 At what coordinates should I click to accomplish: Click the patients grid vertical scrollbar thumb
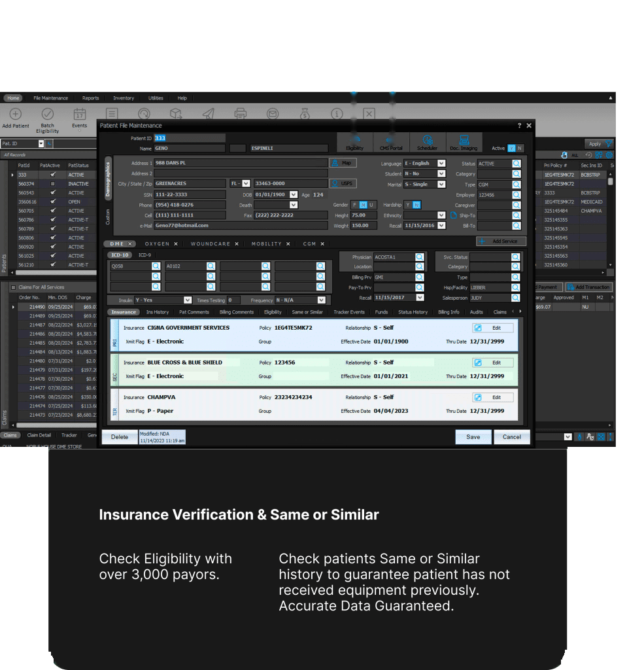[611, 181]
